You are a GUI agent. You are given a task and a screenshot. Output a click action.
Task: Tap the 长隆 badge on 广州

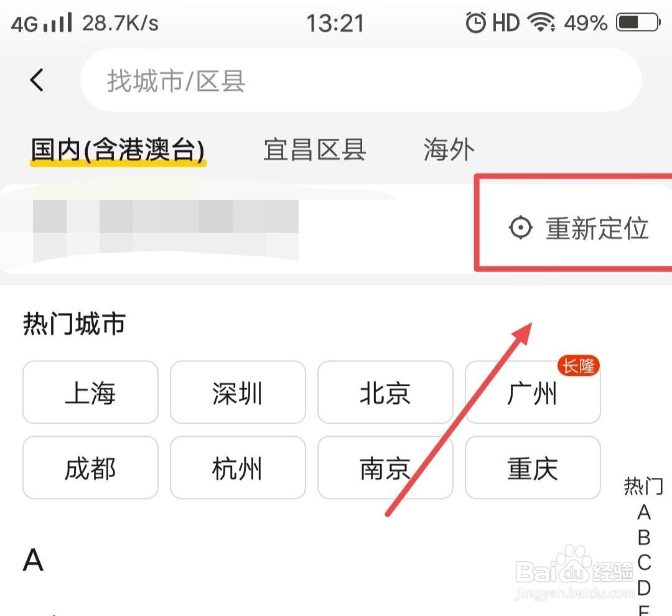tap(578, 366)
